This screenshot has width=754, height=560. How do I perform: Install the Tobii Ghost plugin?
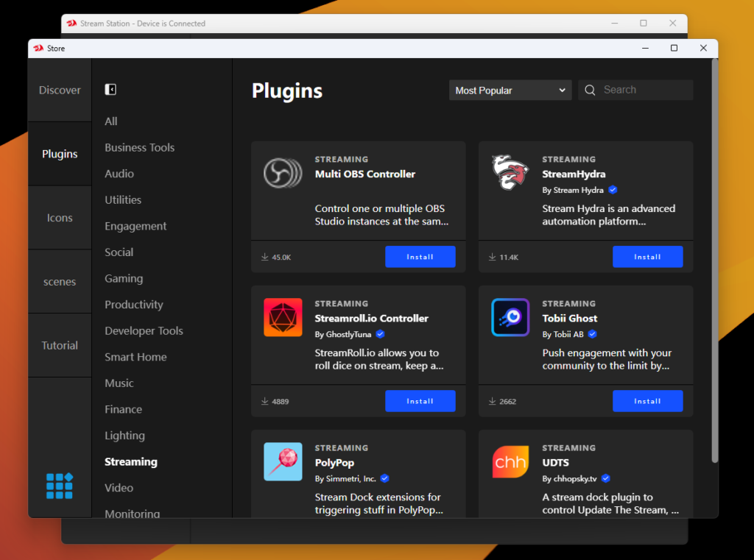click(x=648, y=401)
